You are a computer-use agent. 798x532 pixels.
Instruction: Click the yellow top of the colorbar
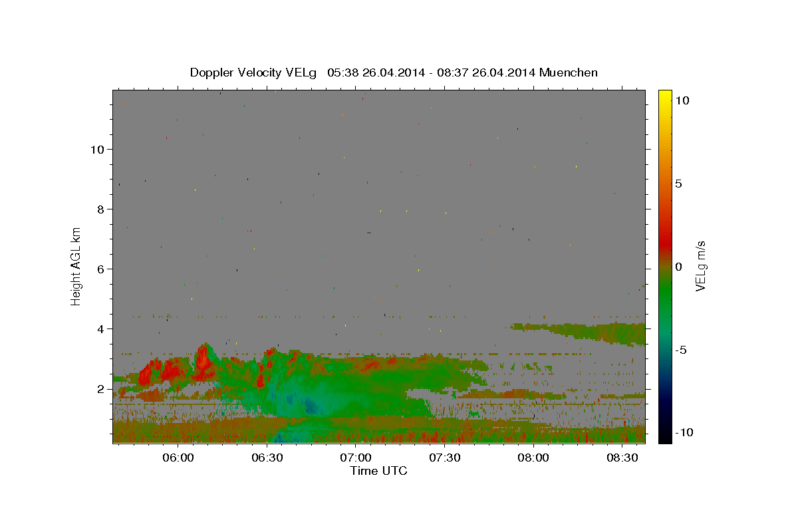tap(664, 98)
